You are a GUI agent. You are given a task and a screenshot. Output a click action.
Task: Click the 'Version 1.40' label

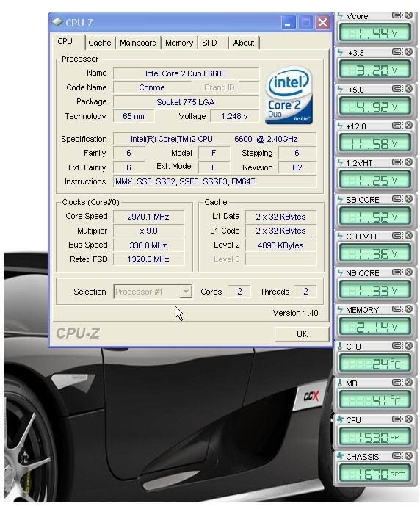coord(295,313)
